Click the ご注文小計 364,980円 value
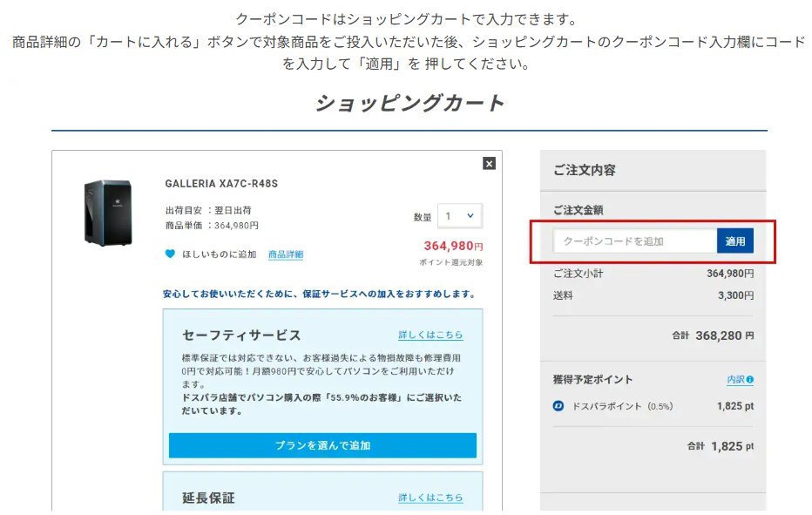Screen dimensions: 812x515 coord(730,273)
